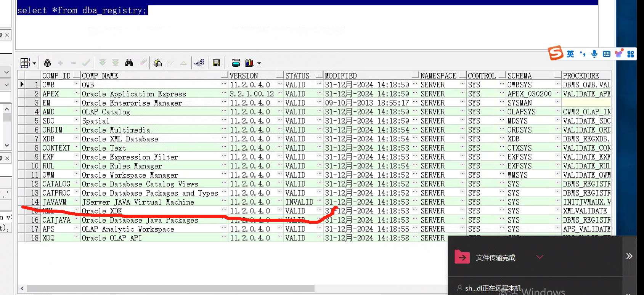Click the SCHEMA column header
The height and width of the screenshot is (295, 644).
click(534, 75)
